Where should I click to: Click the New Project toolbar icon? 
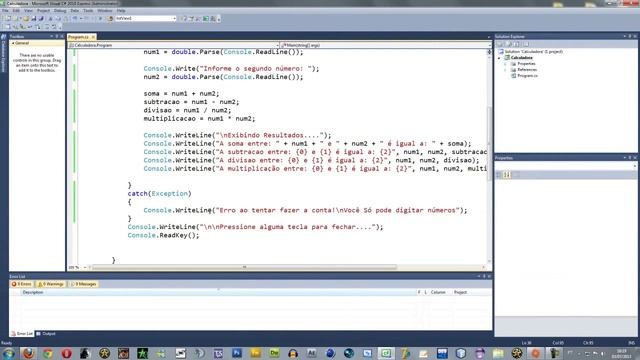[7, 18]
